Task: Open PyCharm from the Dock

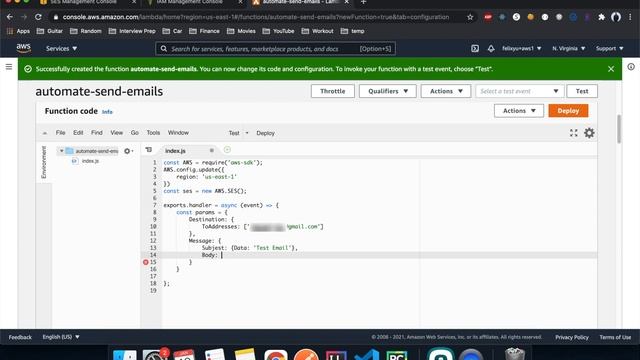Action: click(396, 355)
